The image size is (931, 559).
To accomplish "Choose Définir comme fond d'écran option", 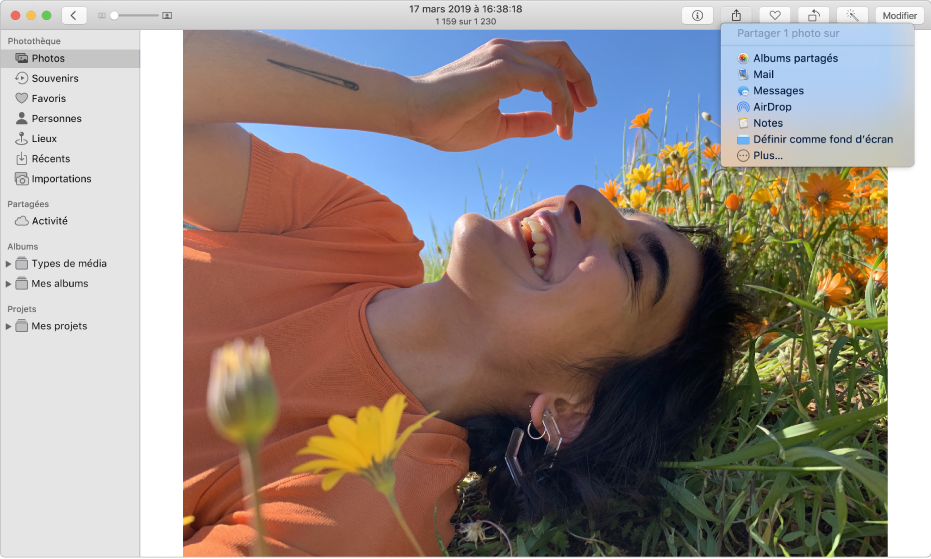I will (x=822, y=139).
